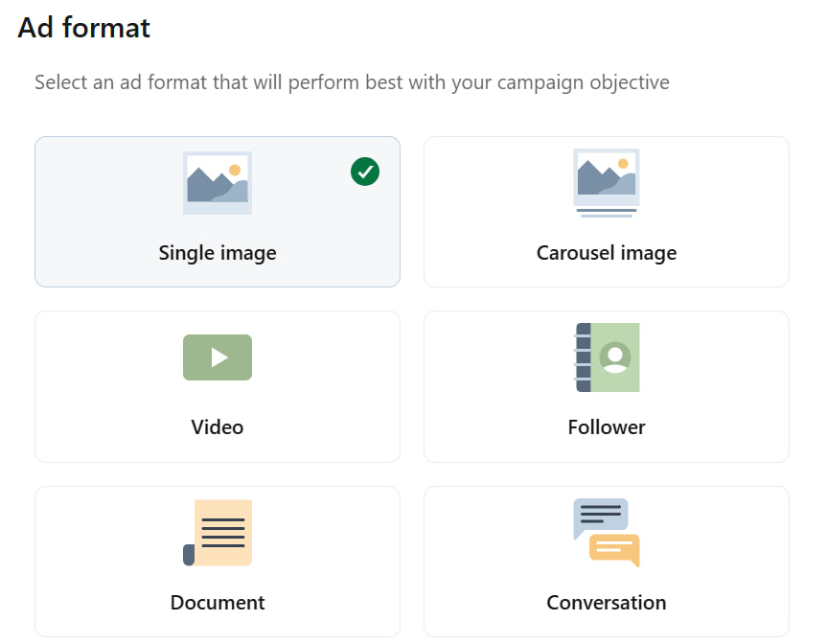Click the Conversation chat bubbles icon
This screenshot has width=827, height=644.
[607, 533]
